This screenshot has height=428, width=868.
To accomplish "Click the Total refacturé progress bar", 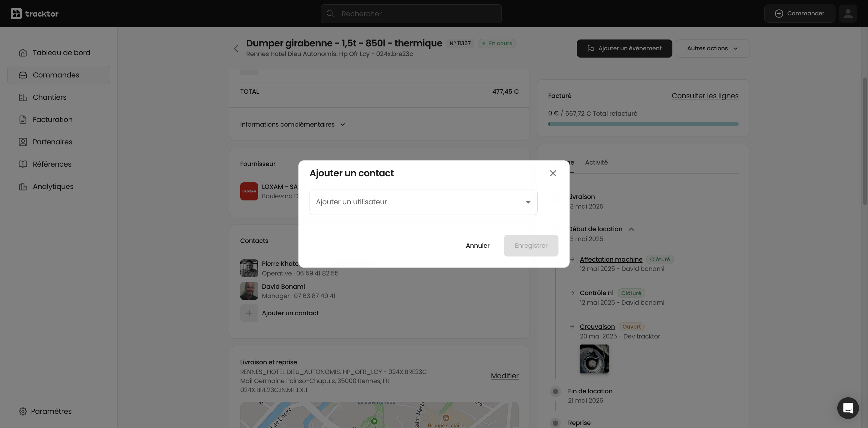I will (x=643, y=124).
